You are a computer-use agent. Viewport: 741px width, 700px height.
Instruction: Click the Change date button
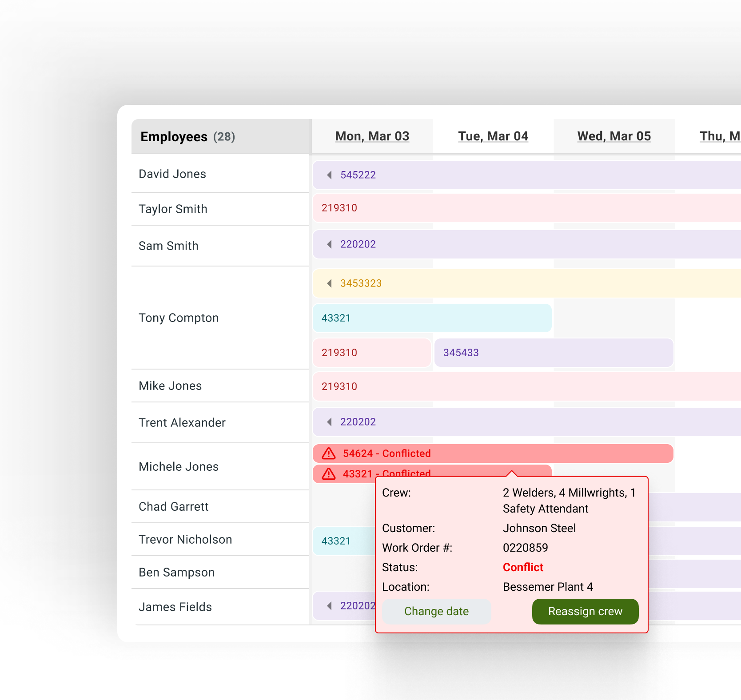pyautogui.click(x=436, y=611)
